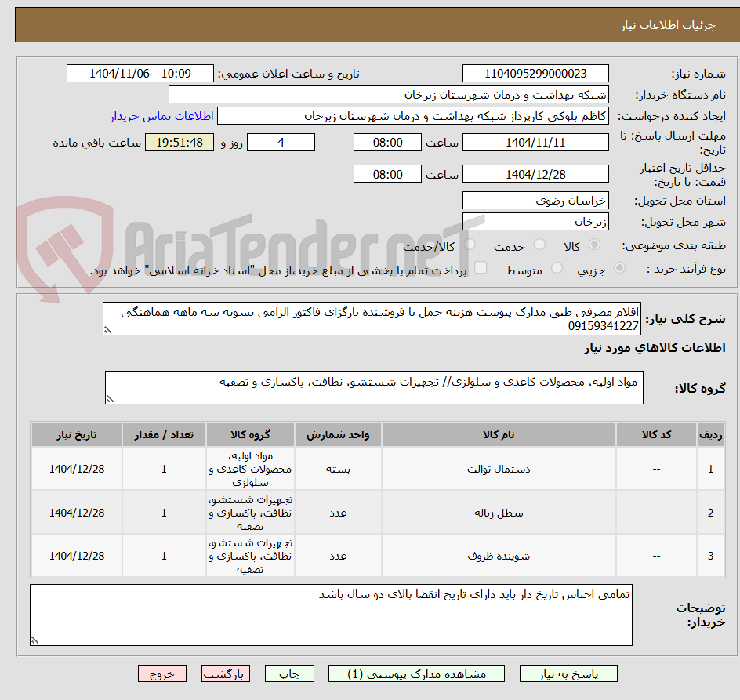Click the general need description textarea

[x=372, y=318]
